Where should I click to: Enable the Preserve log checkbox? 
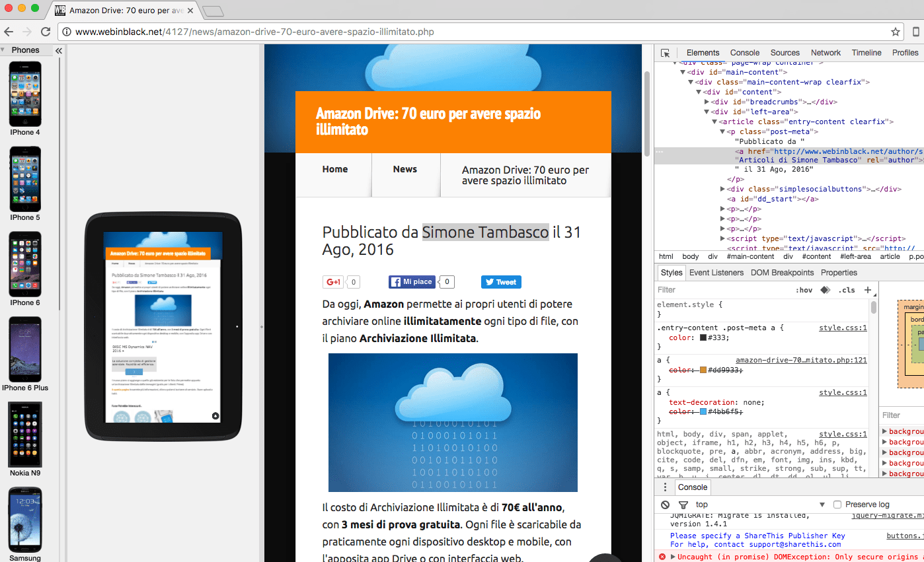[837, 505]
